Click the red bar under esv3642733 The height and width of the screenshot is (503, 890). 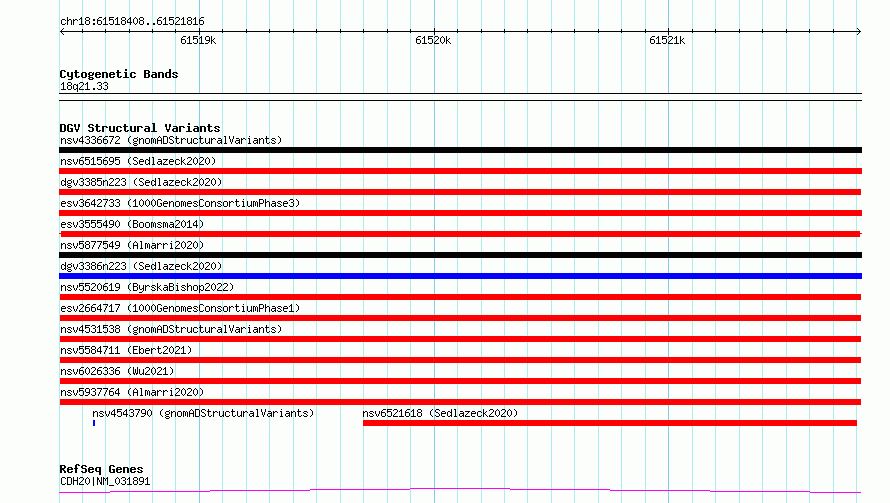[460, 213]
